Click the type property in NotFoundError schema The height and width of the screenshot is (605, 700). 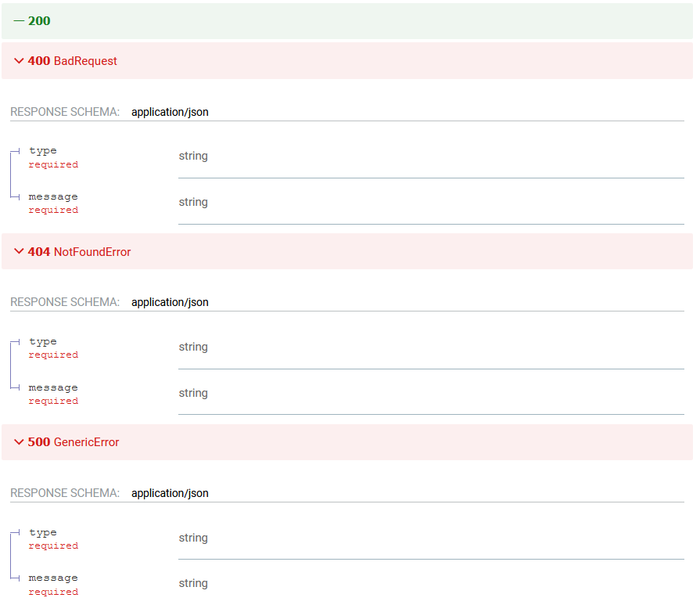[x=43, y=341]
